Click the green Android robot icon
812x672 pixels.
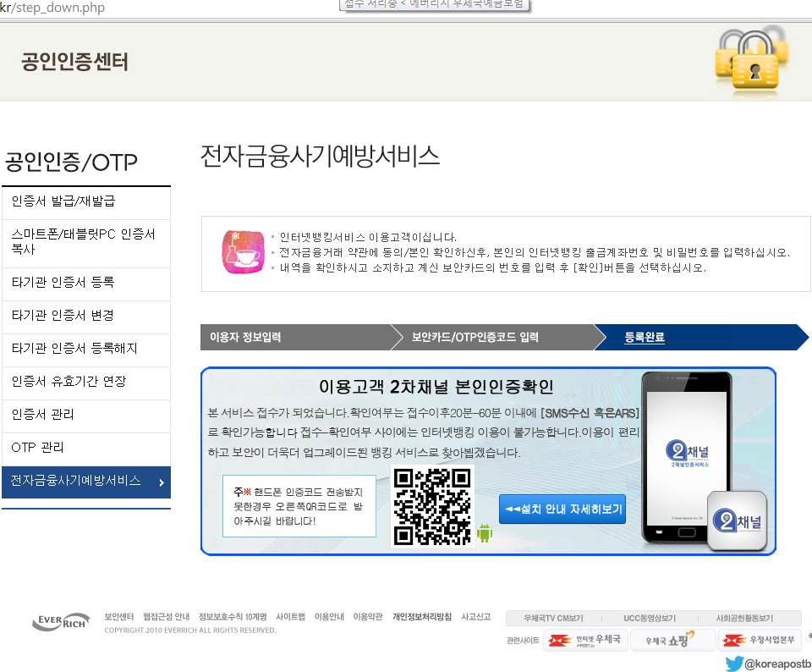click(x=485, y=533)
